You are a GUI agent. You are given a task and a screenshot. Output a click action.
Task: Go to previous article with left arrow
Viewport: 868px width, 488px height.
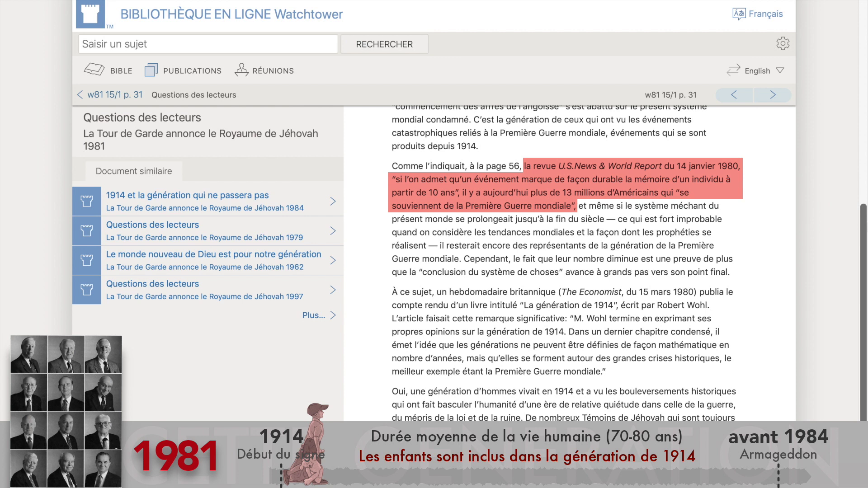(734, 95)
